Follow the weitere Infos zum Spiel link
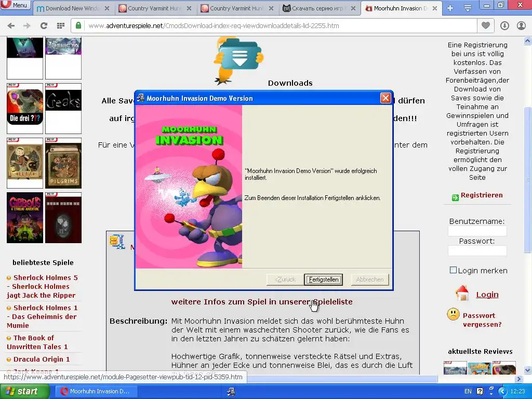Image resolution: width=532 pixels, height=399 pixels. click(x=262, y=302)
